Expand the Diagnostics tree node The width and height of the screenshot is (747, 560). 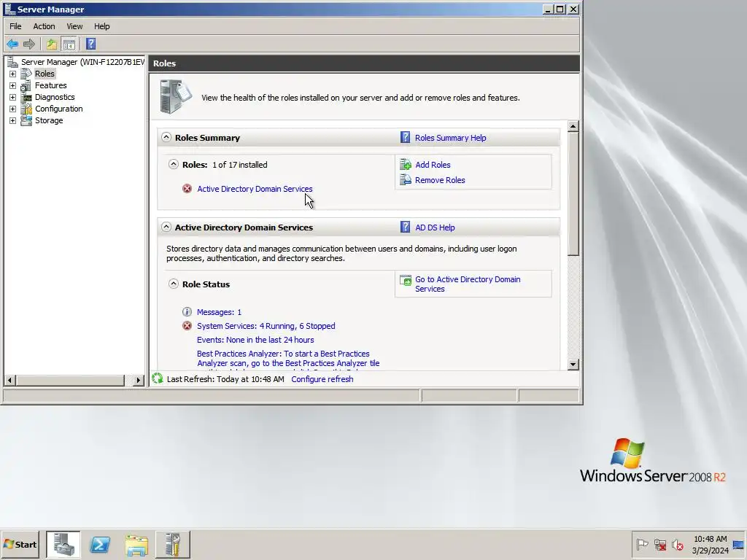[13, 97]
